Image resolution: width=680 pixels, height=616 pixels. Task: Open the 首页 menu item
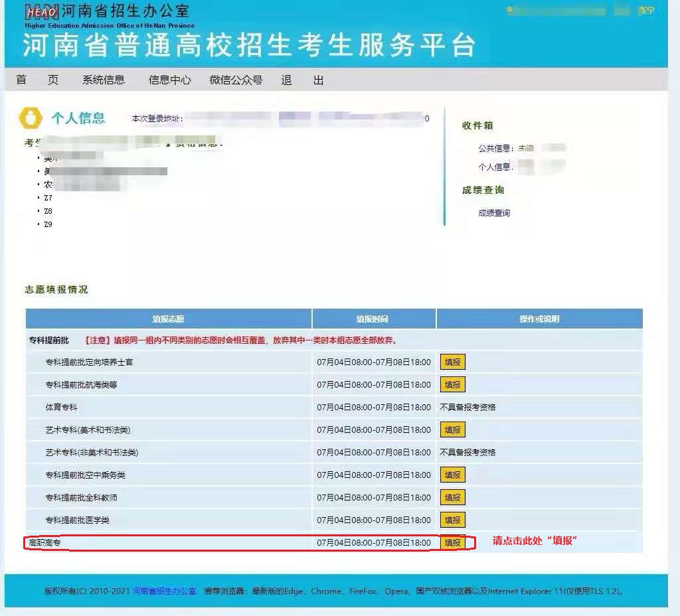(37, 80)
